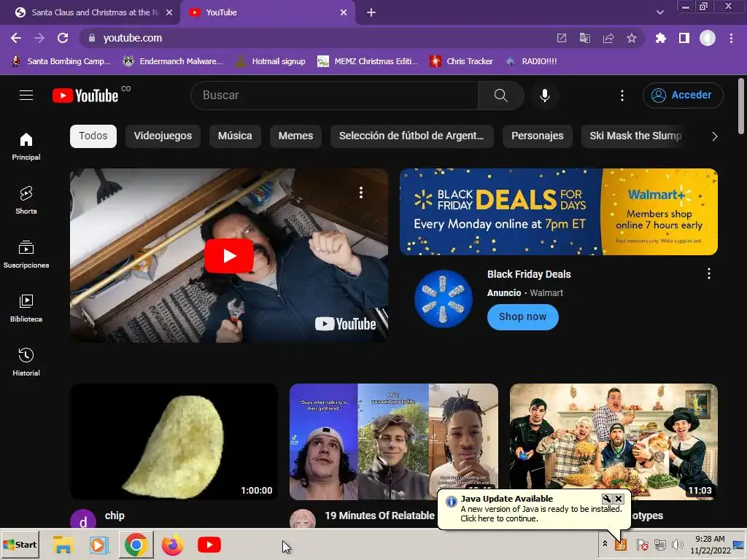Select the Personajes filter chip
Image resolution: width=747 pixels, height=560 pixels.
[538, 136]
